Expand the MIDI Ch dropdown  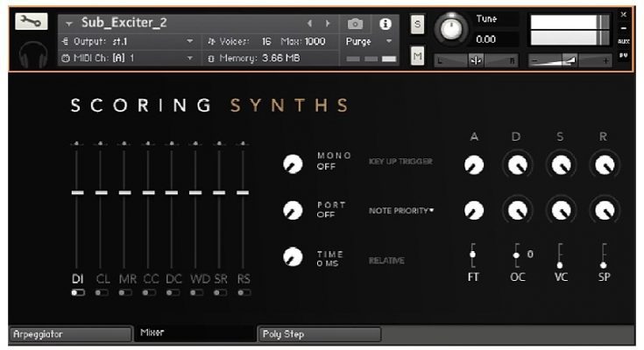pyautogui.click(x=190, y=58)
